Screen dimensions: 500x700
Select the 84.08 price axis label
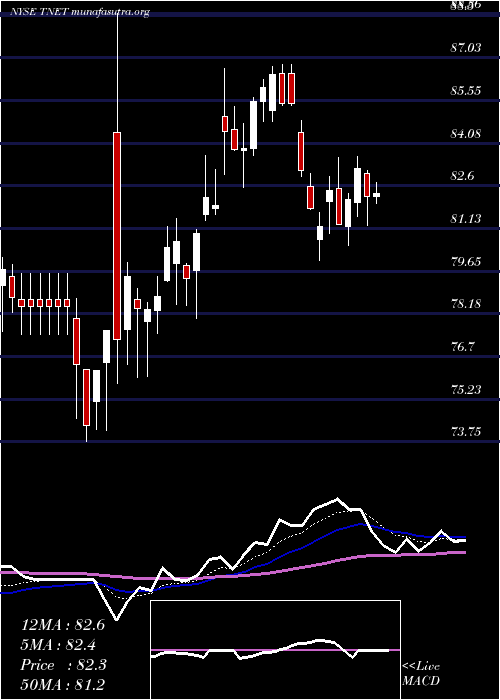[x=466, y=133]
